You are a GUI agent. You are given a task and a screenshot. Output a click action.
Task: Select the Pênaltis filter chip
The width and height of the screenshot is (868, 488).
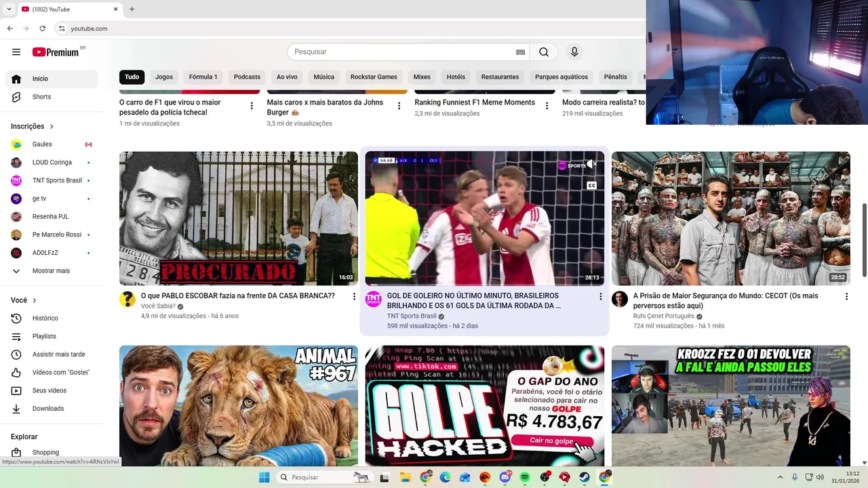coord(616,77)
